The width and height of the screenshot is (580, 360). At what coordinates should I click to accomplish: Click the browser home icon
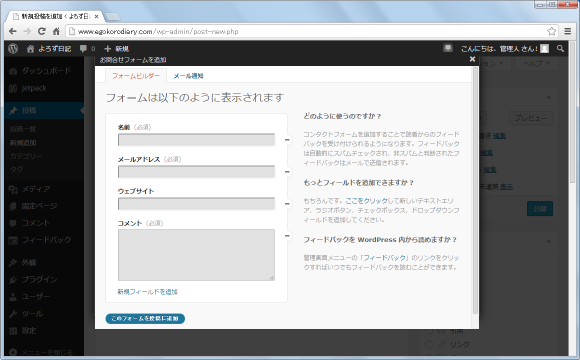56,31
